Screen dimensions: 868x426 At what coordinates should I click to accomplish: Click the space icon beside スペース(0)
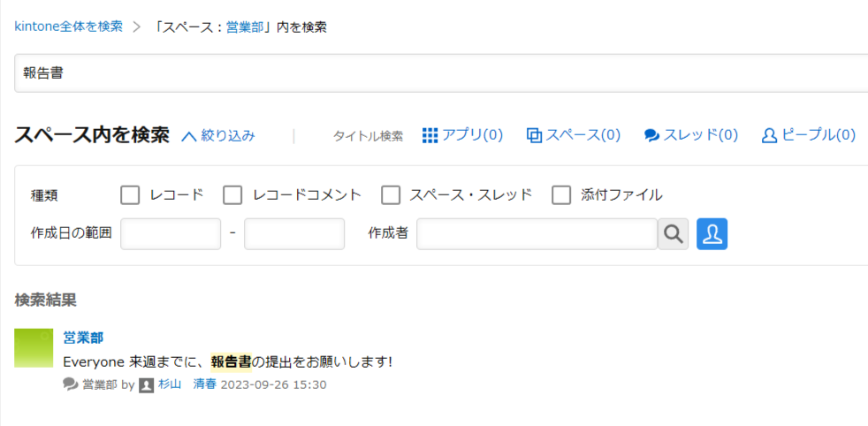click(534, 135)
